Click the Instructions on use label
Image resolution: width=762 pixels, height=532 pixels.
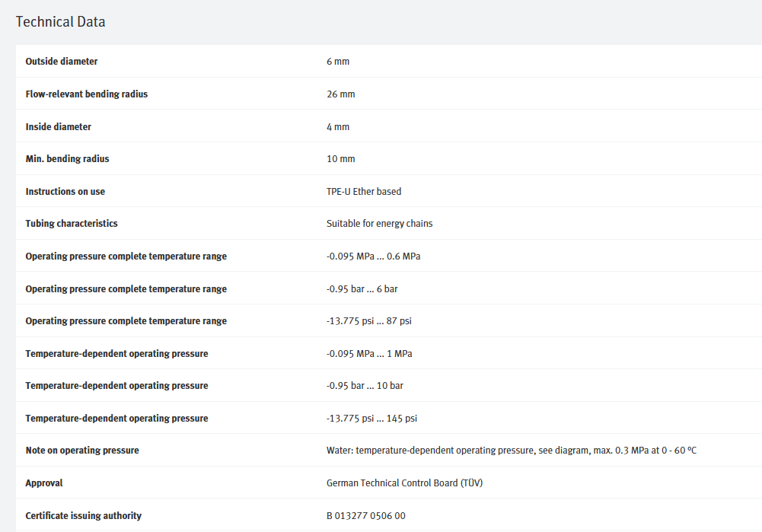[65, 192]
